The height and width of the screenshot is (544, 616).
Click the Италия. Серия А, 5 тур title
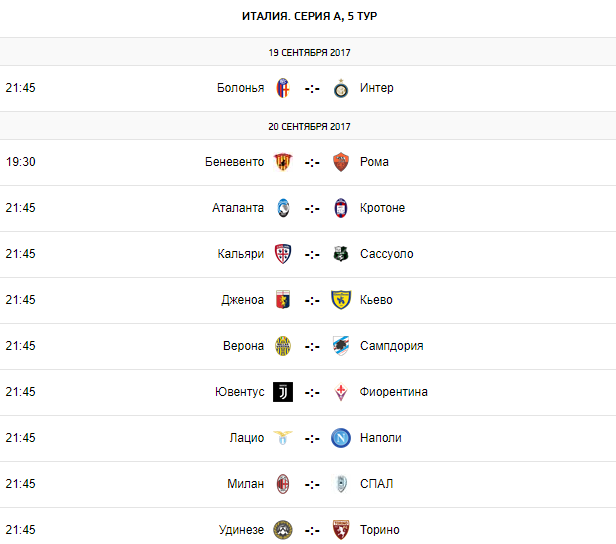(x=308, y=16)
